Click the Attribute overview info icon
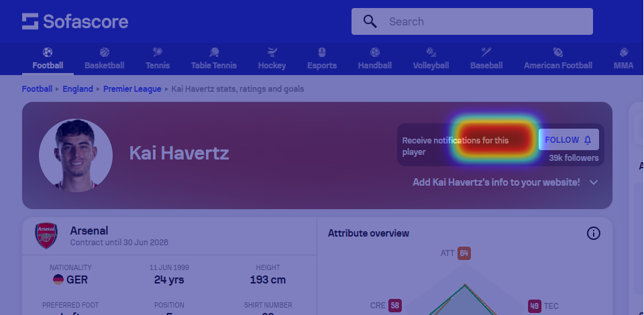 click(594, 233)
